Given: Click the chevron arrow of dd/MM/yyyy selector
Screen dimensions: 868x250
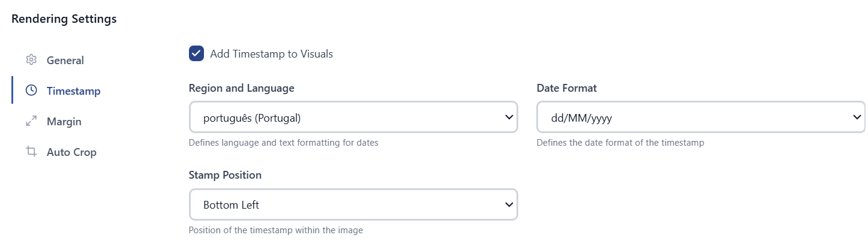Looking at the screenshot, I should coord(857,118).
